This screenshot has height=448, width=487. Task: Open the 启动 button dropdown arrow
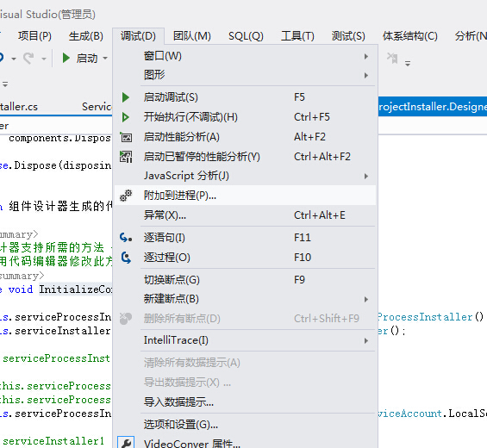[105, 58]
